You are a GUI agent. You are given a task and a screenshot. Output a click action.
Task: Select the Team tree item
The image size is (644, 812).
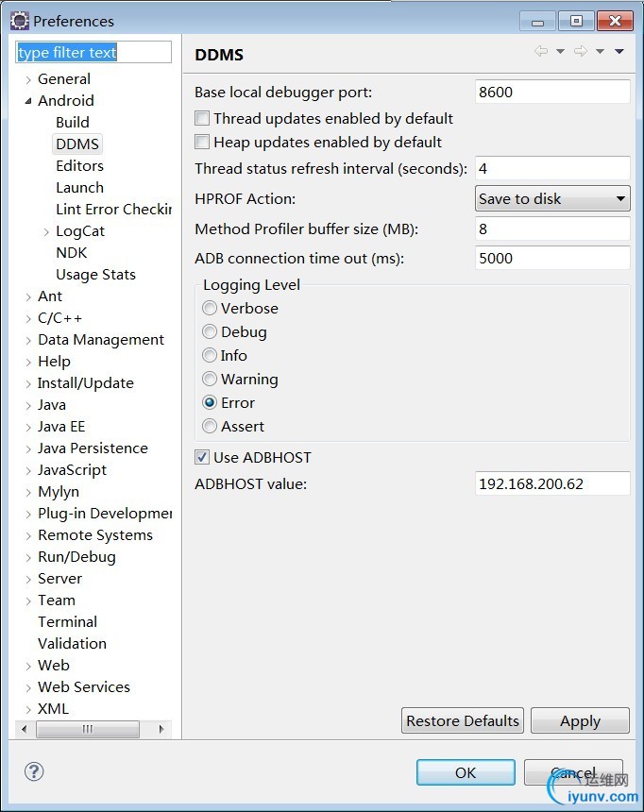tap(57, 601)
